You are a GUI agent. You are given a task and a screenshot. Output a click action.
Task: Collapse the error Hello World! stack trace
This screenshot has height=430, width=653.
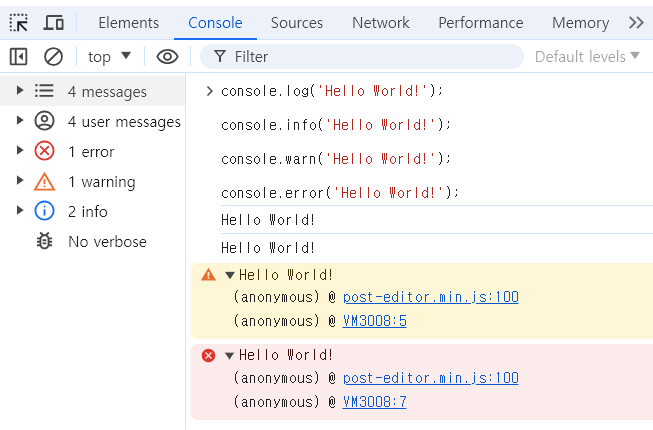[230, 355]
